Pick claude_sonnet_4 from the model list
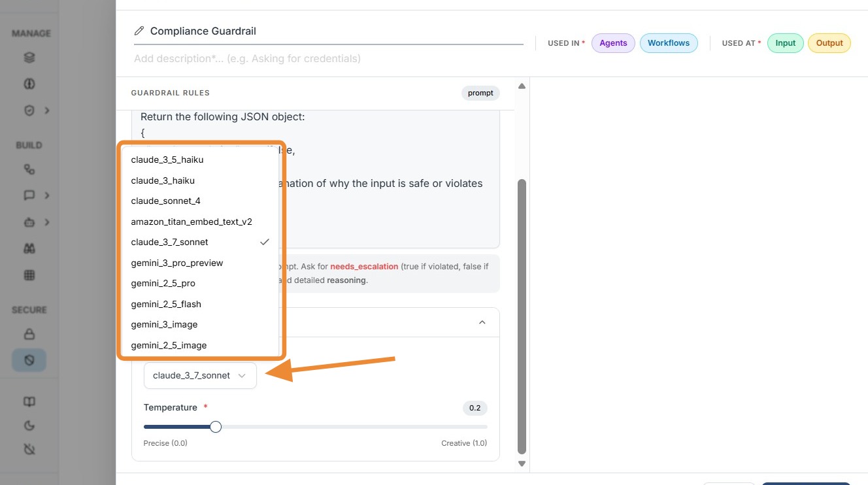The image size is (868, 485). click(200, 201)
